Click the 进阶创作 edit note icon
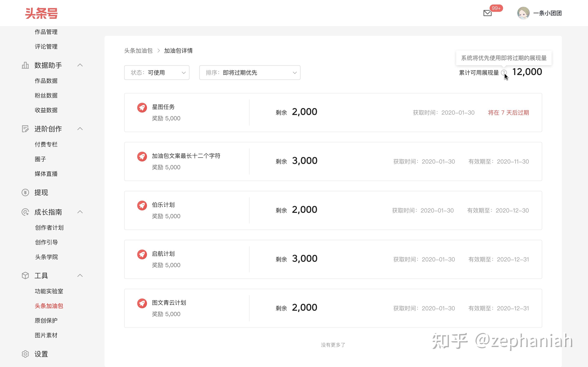The width and height of the screenshot is (588, 367). coord(25,129)
